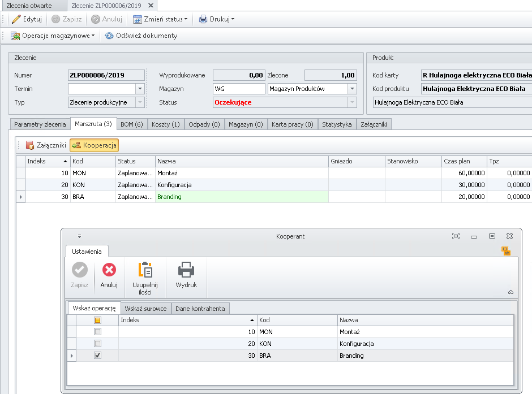
Task: Sort by Indeks column in Marszruta grid
Action: click(48, 161)
